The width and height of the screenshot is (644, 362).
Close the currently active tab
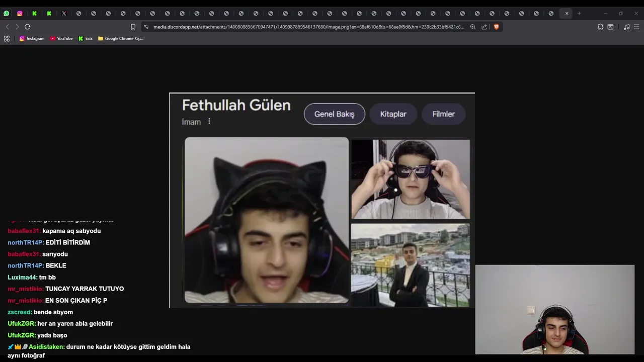click(x=567, y=14)
